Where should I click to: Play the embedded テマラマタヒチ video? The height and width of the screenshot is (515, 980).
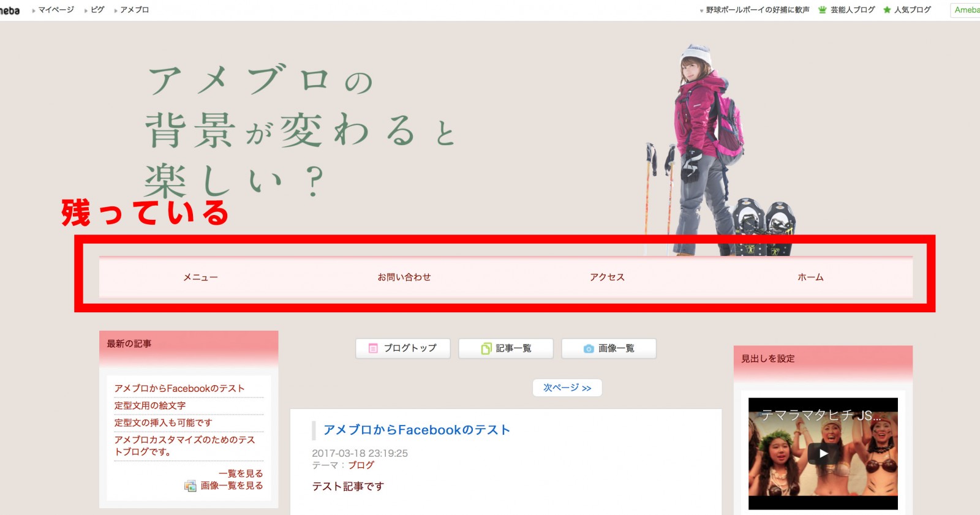point(823,453)
